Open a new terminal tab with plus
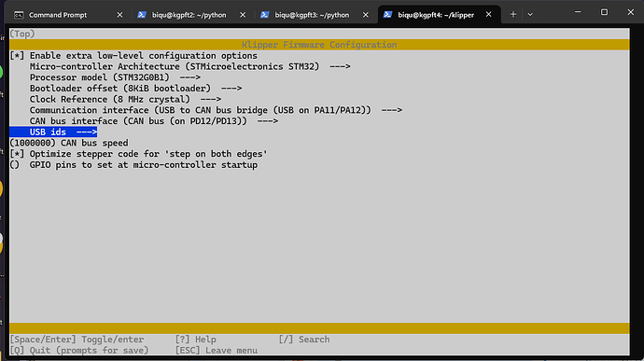Image resolution: width=644 pixels, height=361 pixels. [513, 14]
